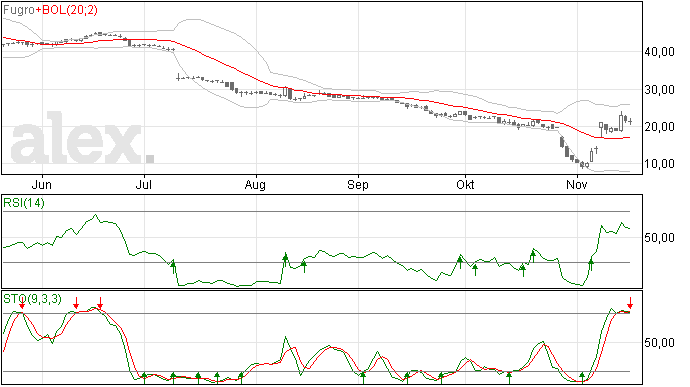Select the 40,00 price axis label
This screenshot has height=387, width=690.
click(659, 52)
